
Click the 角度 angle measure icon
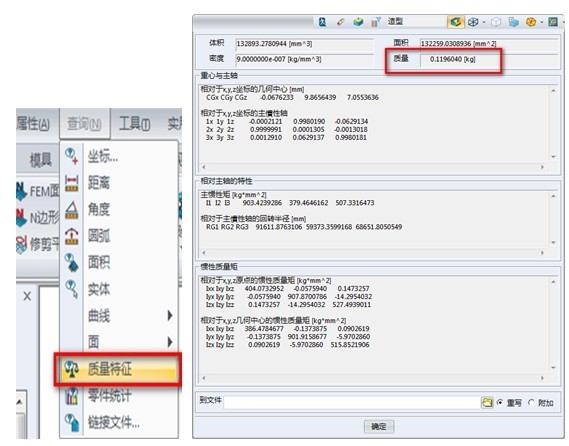[71, 210]
